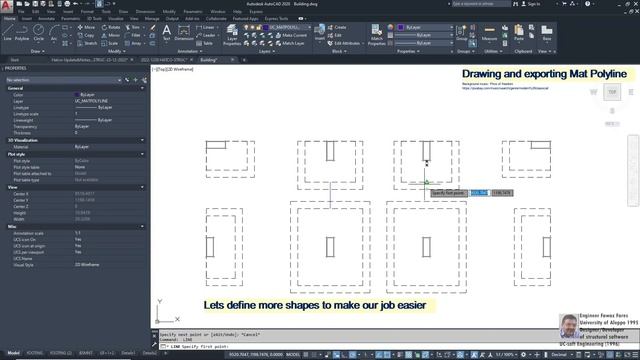Click the Edit Attributes button
The height and width of the screenshot is (360, 640).
[344, 43]
